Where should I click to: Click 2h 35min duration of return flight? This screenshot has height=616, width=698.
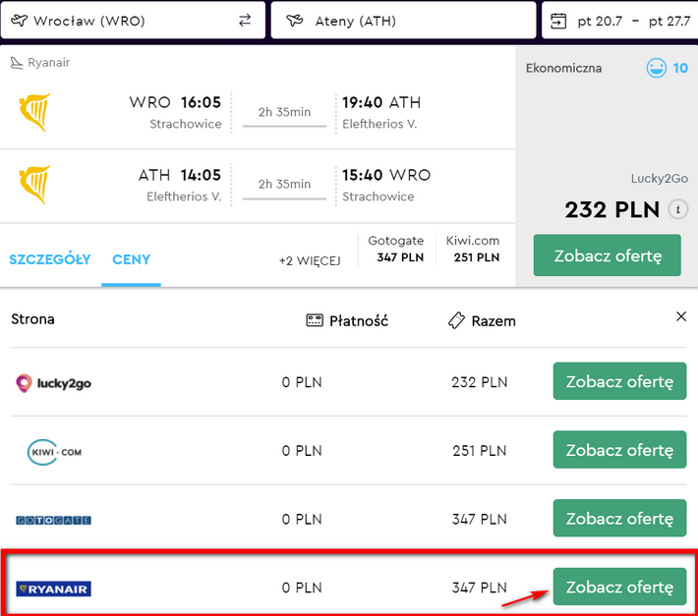pos(284,184)
